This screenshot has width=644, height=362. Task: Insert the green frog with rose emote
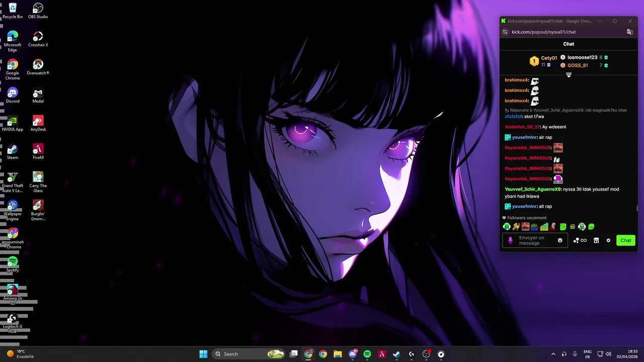(x=534, y=227)
